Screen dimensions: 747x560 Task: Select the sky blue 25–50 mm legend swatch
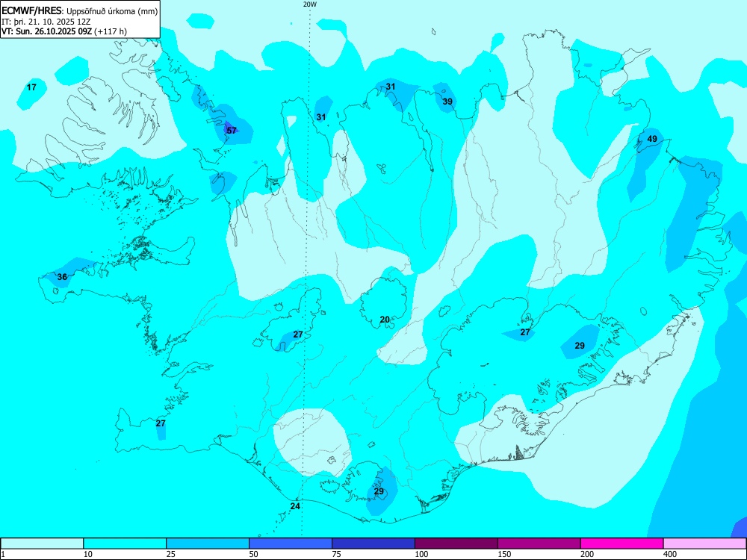click(208, 544)
